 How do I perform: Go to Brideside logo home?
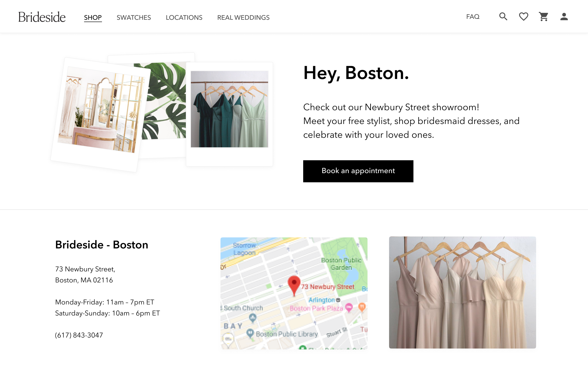coord(42,17)
